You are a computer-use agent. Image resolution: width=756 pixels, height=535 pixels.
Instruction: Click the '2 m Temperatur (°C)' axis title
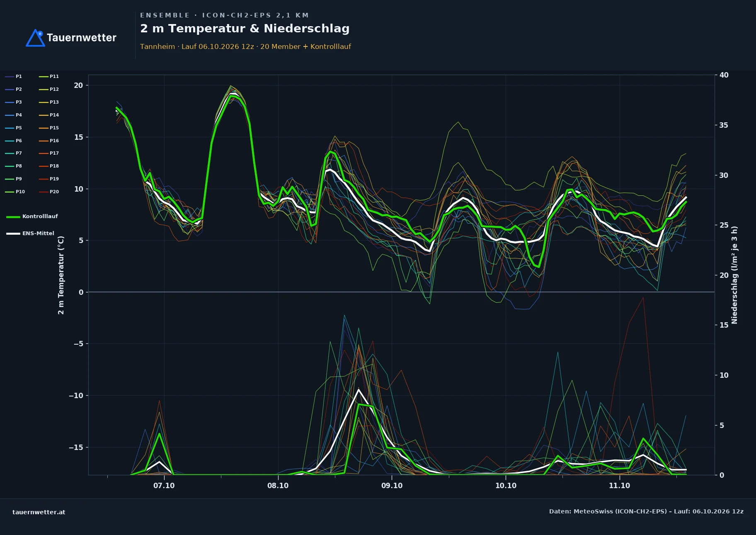coord(61,275)
